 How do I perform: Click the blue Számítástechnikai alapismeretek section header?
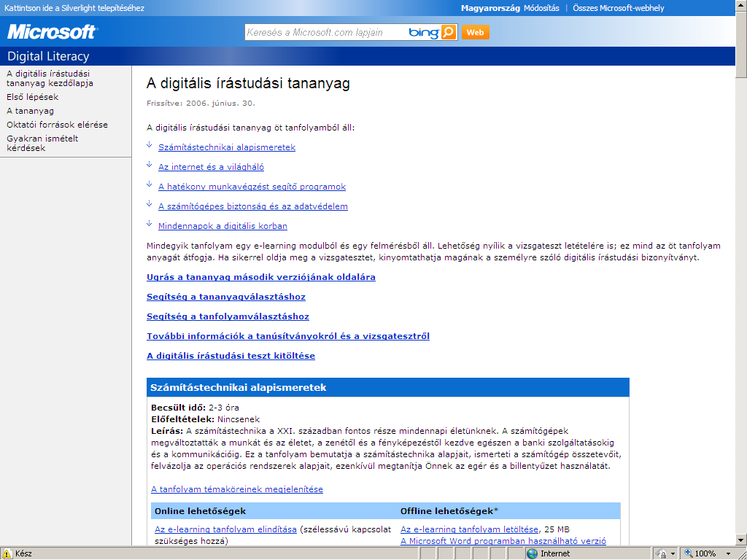coord(388,388)
